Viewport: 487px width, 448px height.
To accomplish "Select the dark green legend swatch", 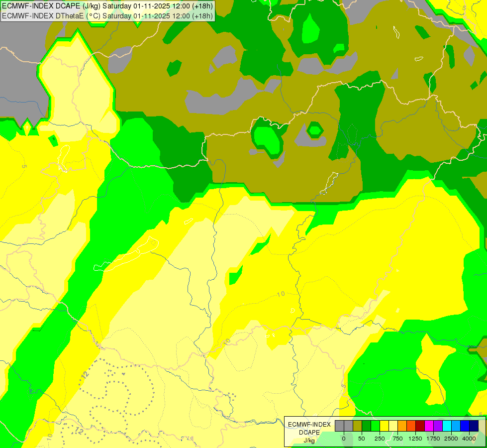I will click(x=367, y=426).
